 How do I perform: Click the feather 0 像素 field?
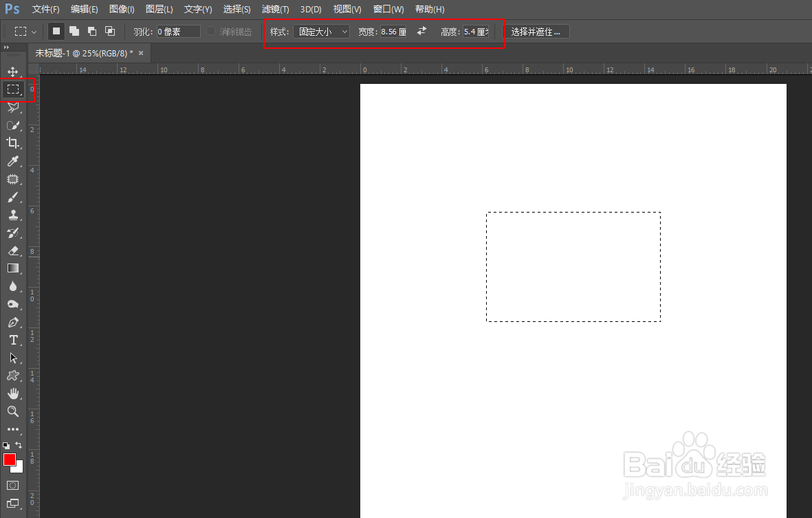178,32
